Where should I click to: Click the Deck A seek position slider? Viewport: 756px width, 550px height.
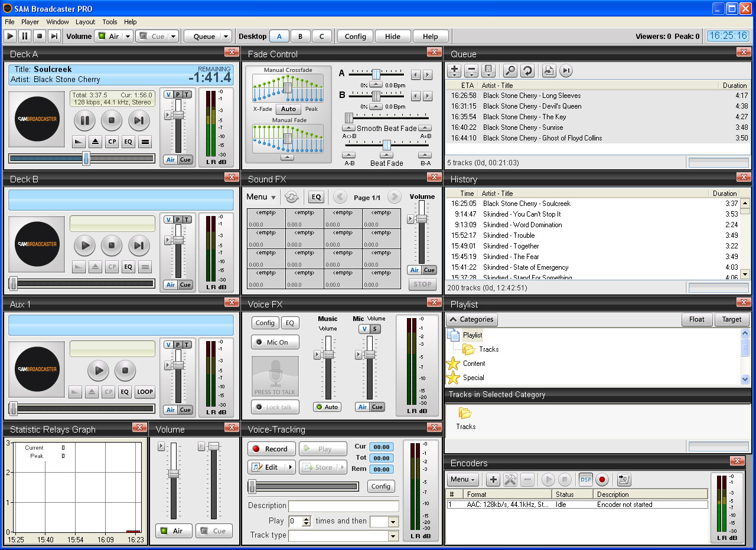(x=86, y=158)
